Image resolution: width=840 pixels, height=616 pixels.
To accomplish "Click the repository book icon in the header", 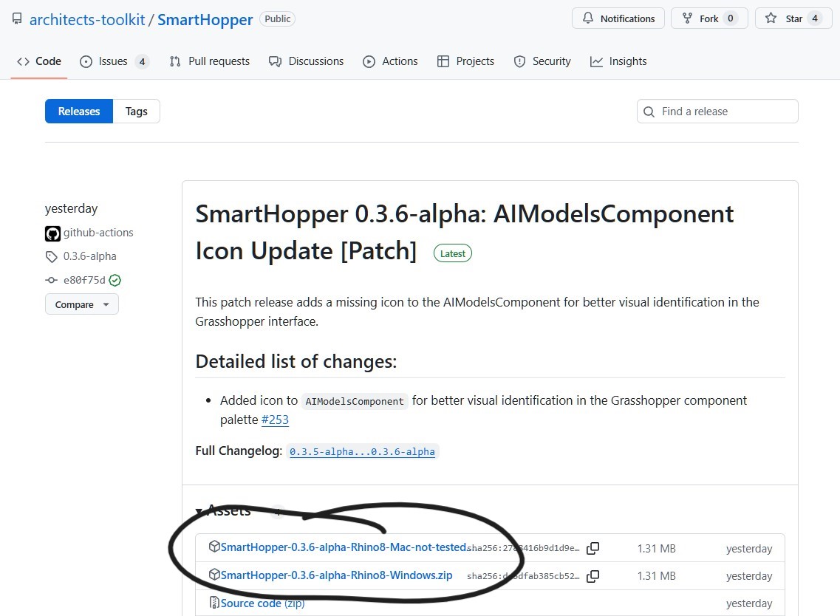I will pos(16,18).
